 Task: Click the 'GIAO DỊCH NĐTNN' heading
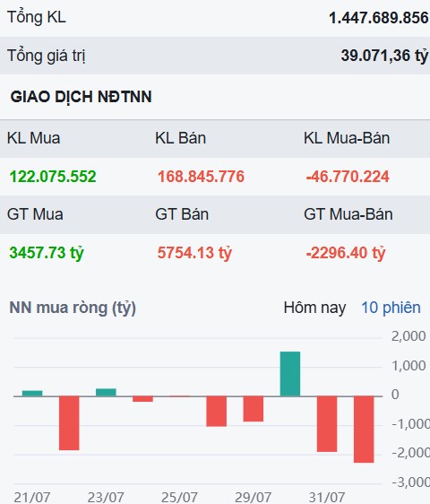pos(81,97)
